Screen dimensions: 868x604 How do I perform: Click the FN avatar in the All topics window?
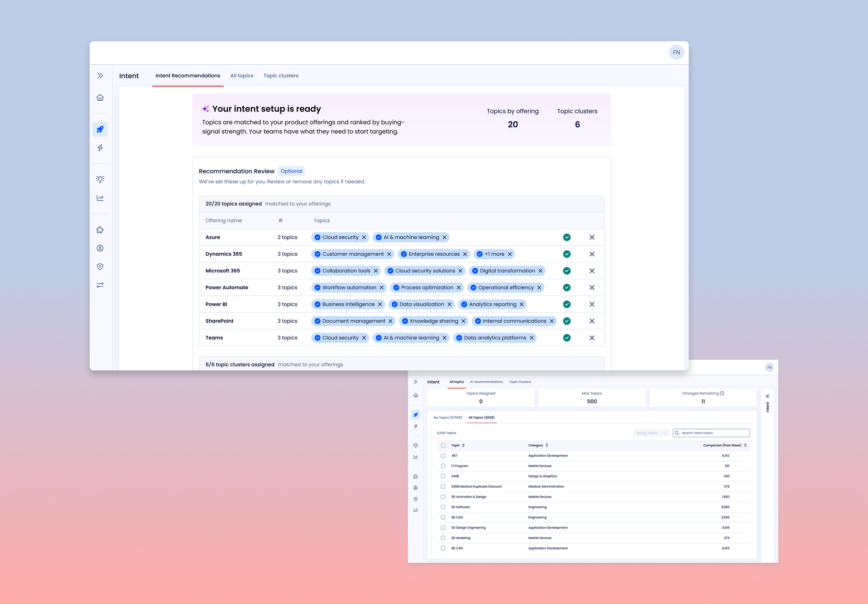(769, 367)
